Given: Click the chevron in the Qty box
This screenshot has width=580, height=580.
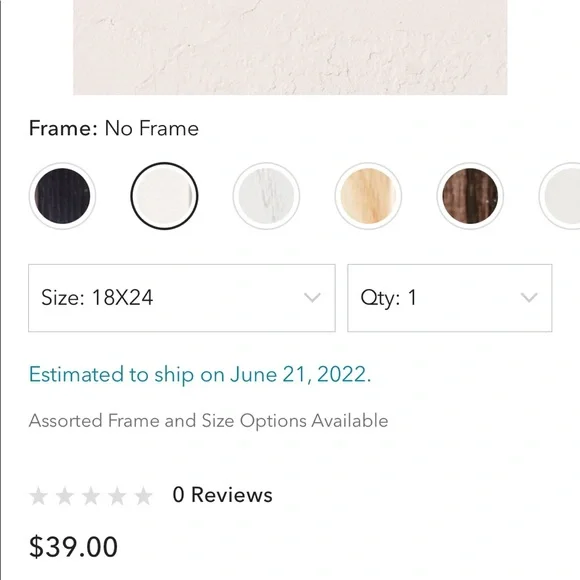Looking at the screenshot, I should [x=529, y=297].
